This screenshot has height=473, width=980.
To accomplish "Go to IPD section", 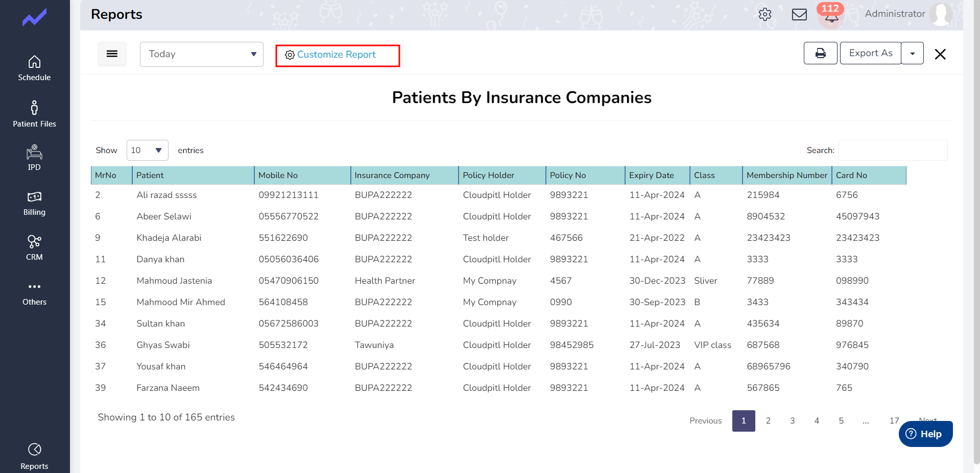I will coord(34,158).
